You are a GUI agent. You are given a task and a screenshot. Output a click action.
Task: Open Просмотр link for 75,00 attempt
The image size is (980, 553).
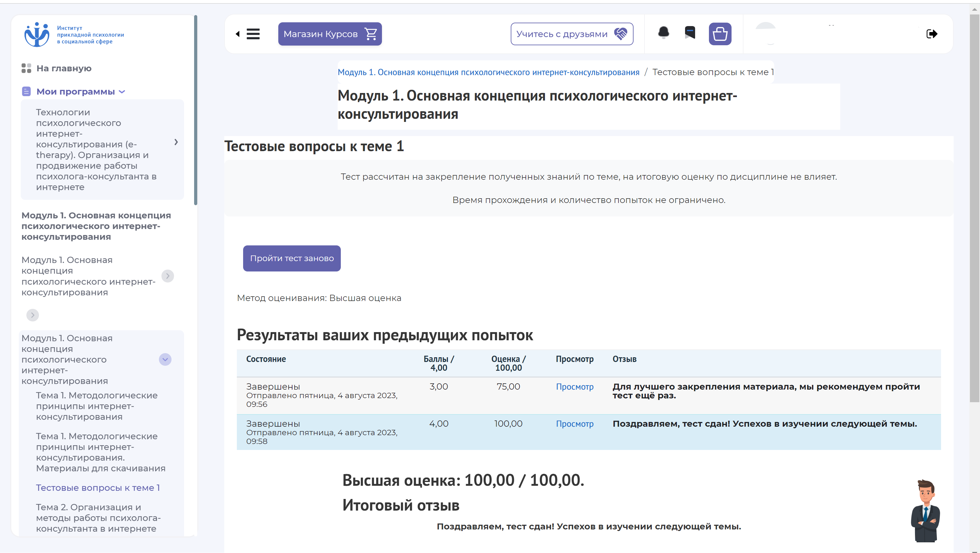(574, 387)
